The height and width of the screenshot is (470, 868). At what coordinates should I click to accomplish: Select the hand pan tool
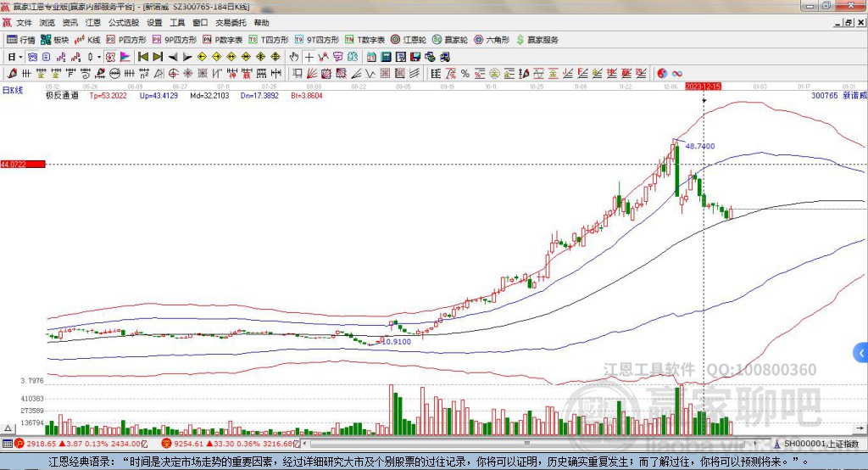pyautogui.click(x=294, y=57)
